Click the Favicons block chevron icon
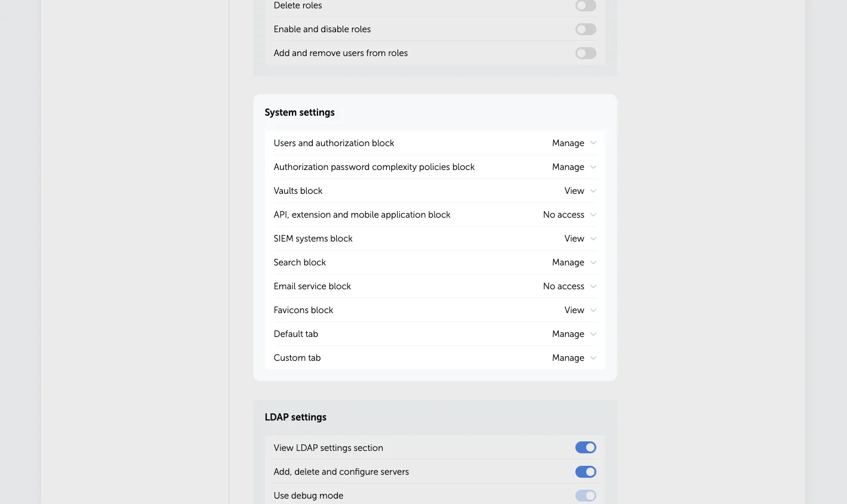Screen dimensions: 847x504 pos(593,310)
